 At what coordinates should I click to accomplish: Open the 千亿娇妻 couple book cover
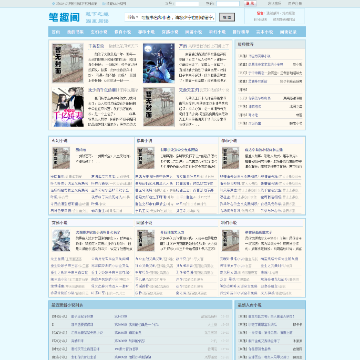pos(68,107)
